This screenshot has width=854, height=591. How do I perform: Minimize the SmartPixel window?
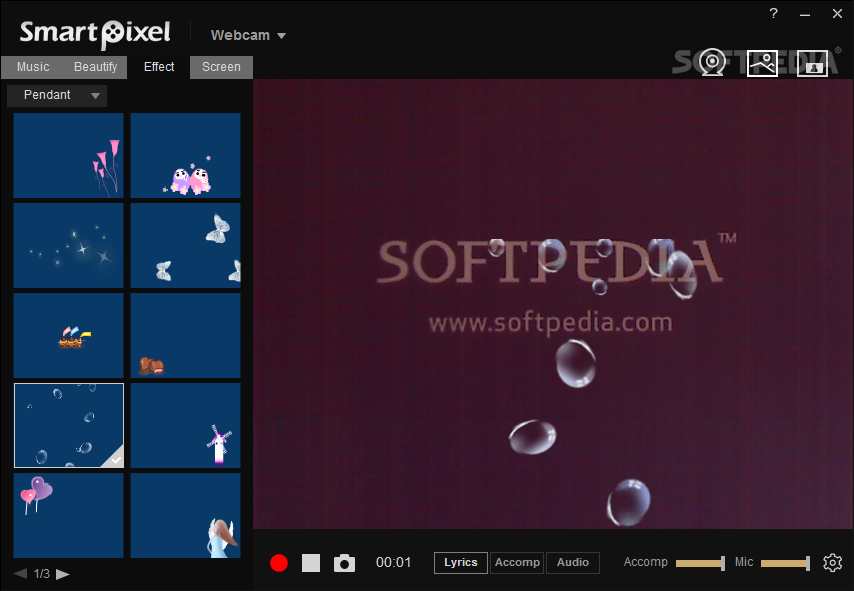(805, 15)
